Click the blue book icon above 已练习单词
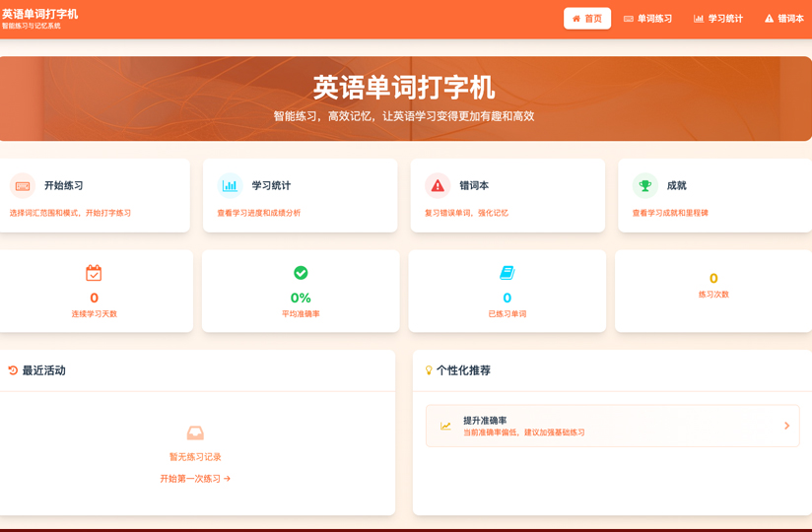 click(x=507, y=273)
